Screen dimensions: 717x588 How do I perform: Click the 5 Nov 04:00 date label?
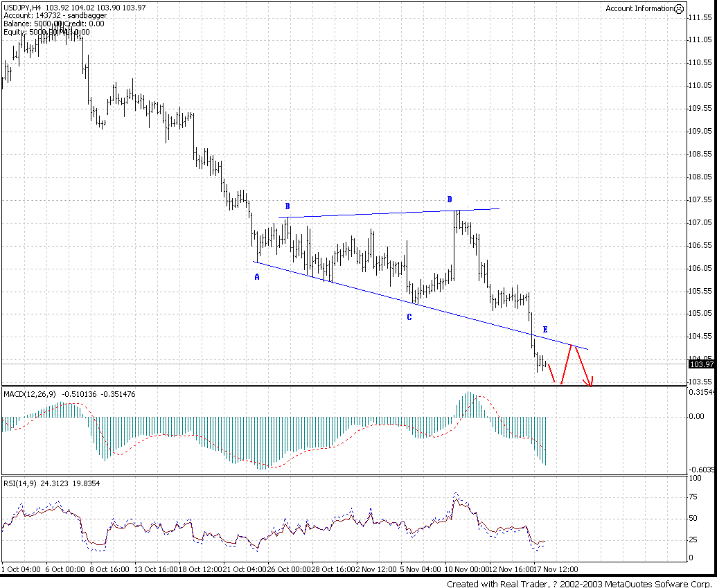coord(421,569)
